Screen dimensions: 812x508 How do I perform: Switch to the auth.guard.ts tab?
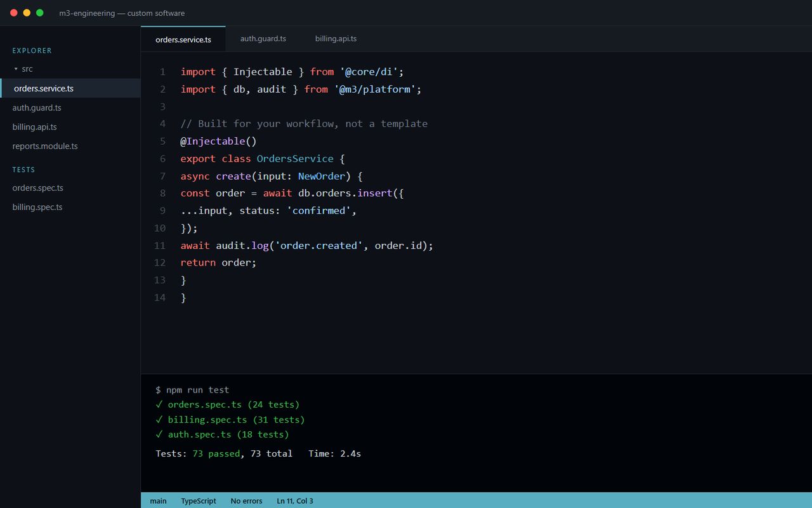click(263, 39)
